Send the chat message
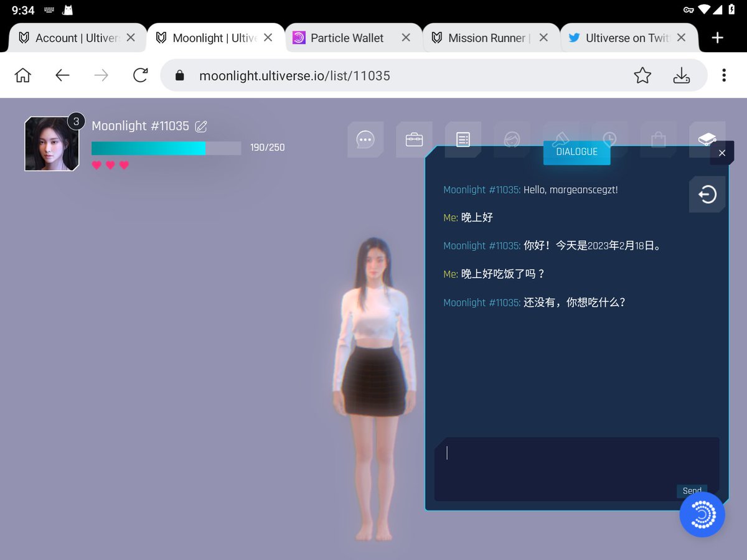 (x=692, y=491)
